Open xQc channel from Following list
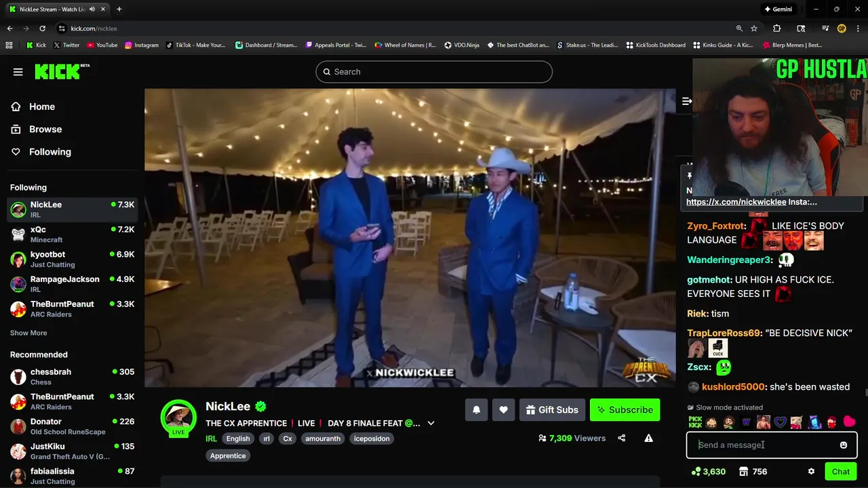Screen dimensions: 868x488 coord(73,235)
